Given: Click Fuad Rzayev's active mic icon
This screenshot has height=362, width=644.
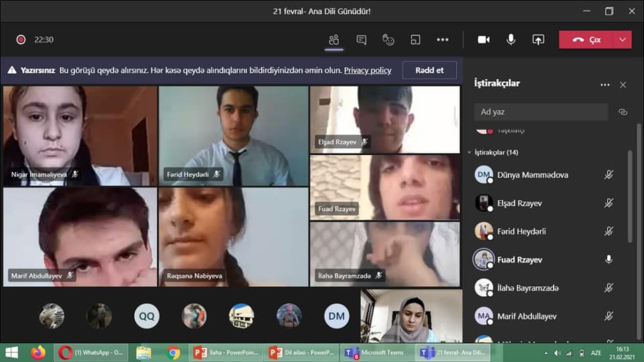Looking at the screenshot, I should pyautogui.click(x=608, y=259).
